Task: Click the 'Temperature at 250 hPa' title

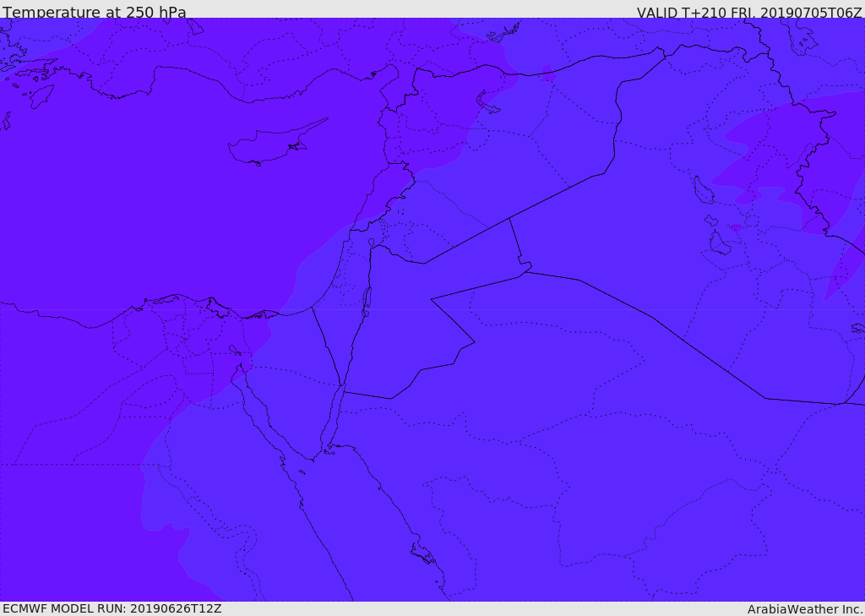Action: point(95,12)
